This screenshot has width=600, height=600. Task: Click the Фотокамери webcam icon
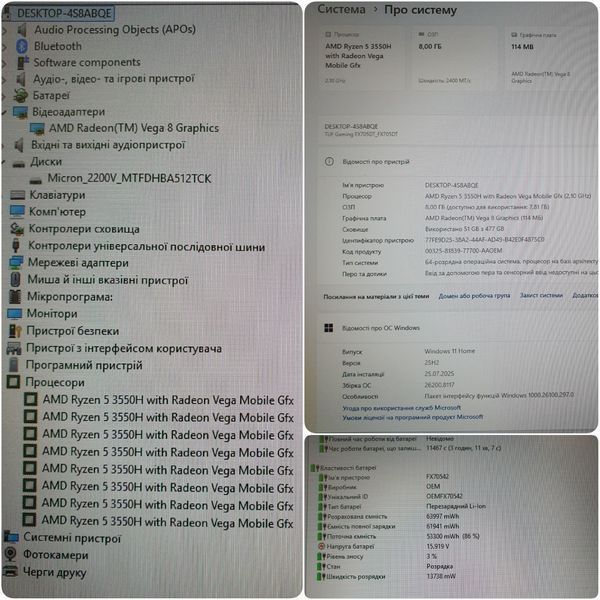[10, 554]
